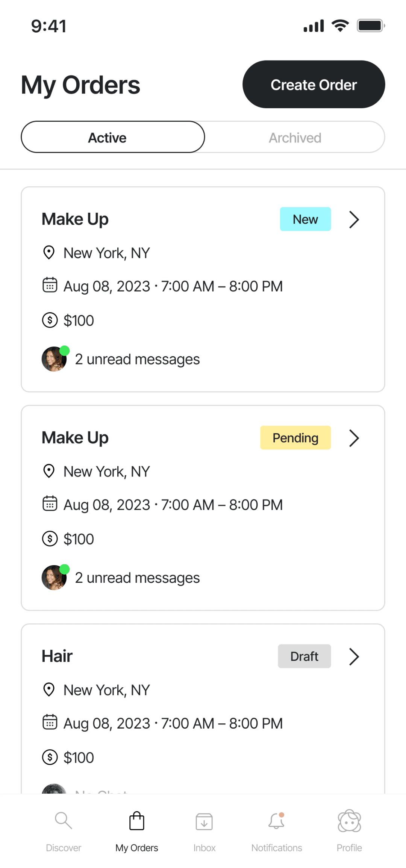Open 2 unread messages on New order
Viewport: 406px width, 868px height.
137,359
